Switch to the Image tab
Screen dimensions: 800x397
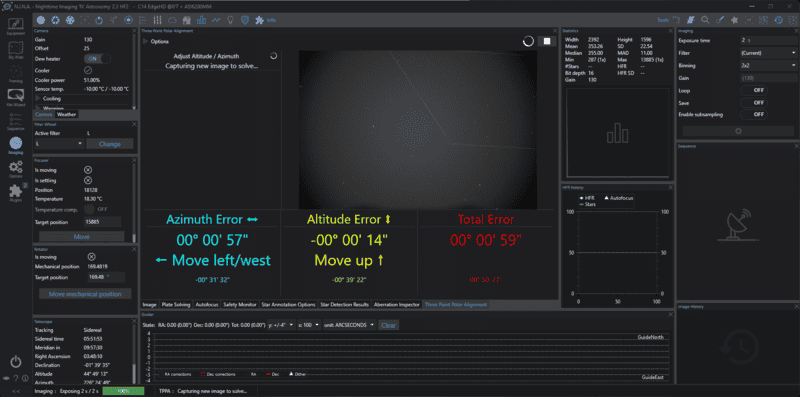point(149,305)
